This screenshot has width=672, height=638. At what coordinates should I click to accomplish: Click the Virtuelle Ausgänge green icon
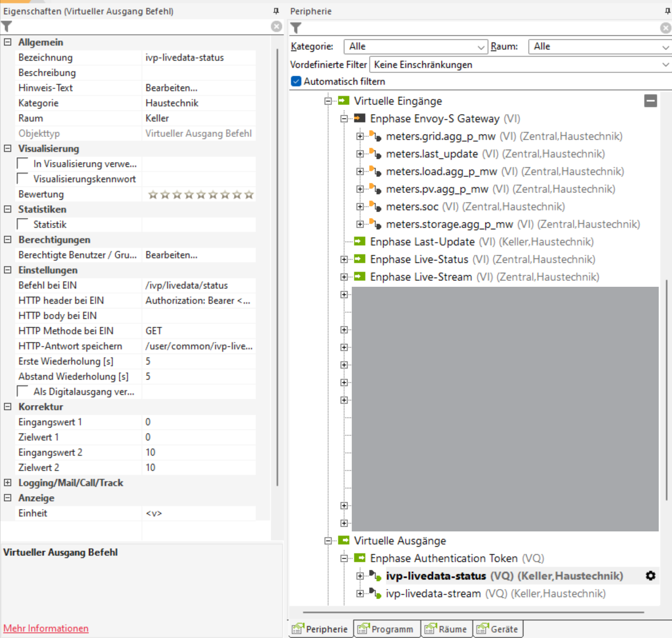(x=344, y=540)
